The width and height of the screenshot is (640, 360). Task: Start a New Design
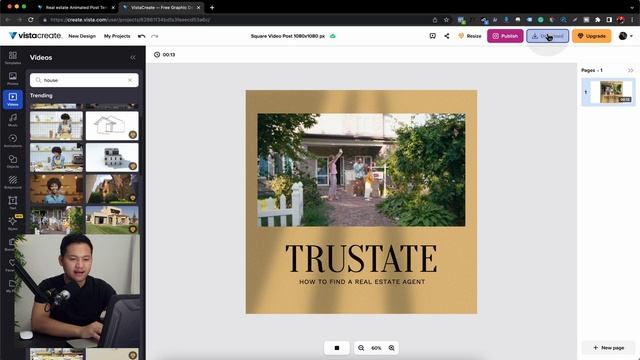[82, 36]
